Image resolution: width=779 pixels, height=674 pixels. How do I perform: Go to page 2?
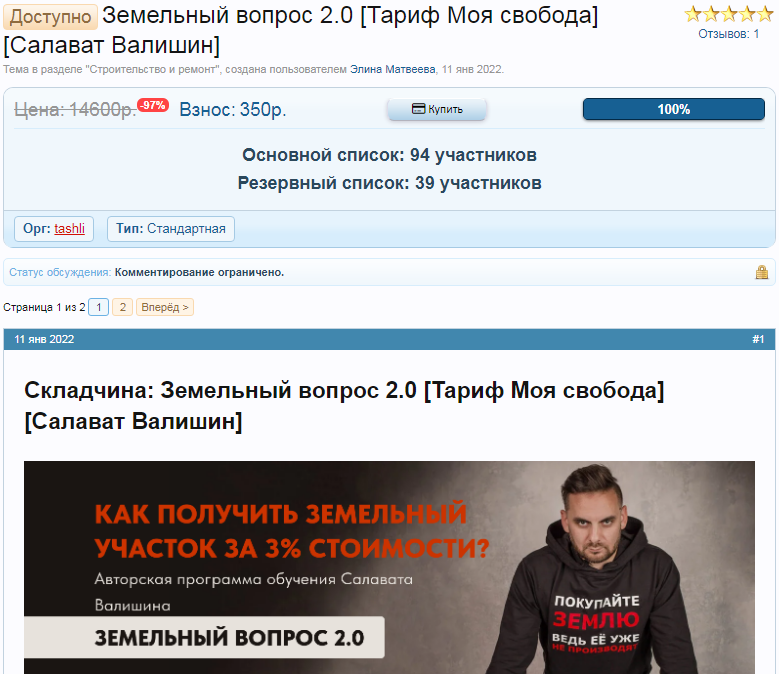pyautogui.click(x=123, y=307)
